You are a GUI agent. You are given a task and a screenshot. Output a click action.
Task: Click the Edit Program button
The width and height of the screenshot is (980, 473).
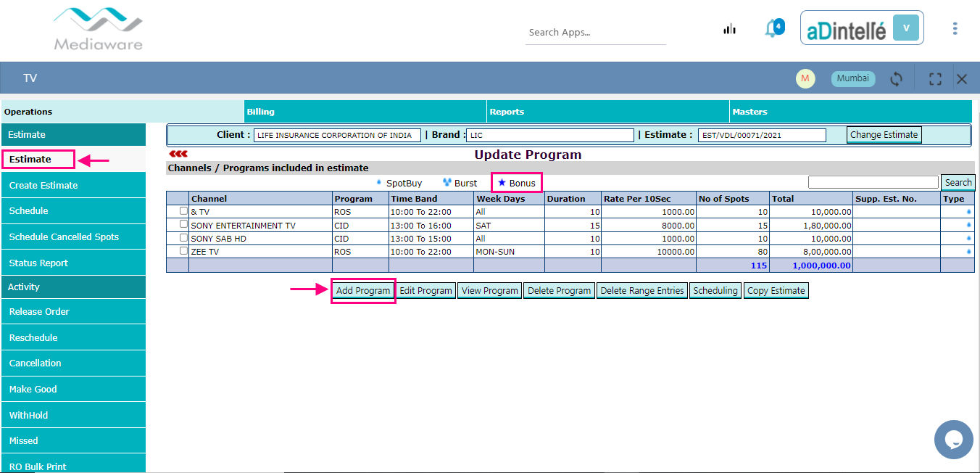(x=425, y=290)
